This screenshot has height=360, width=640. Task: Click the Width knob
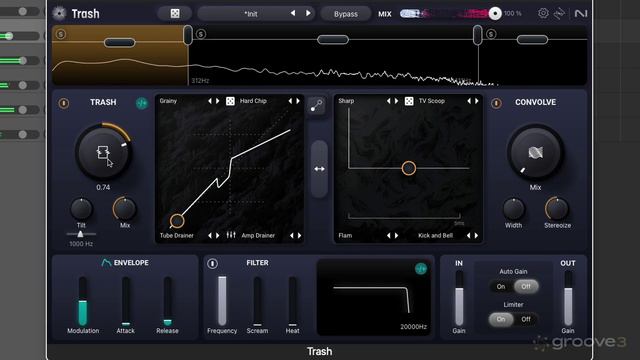(x=513, y=209)
